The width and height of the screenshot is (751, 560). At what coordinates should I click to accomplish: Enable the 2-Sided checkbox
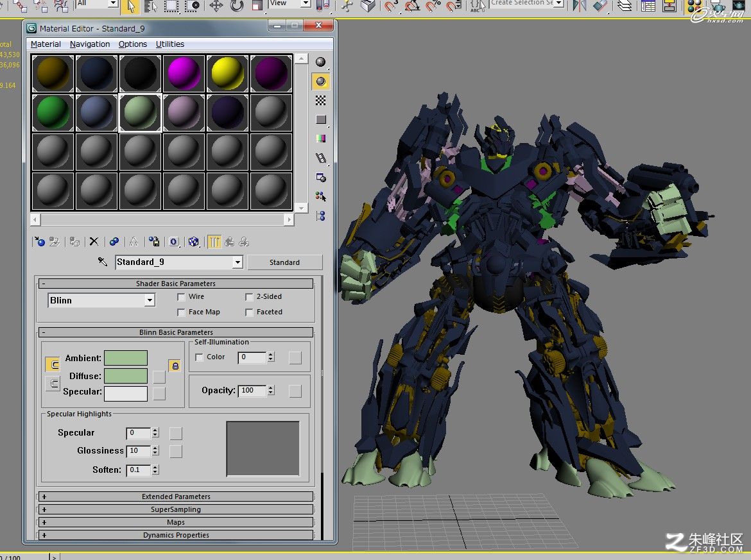tap(249, 297)
